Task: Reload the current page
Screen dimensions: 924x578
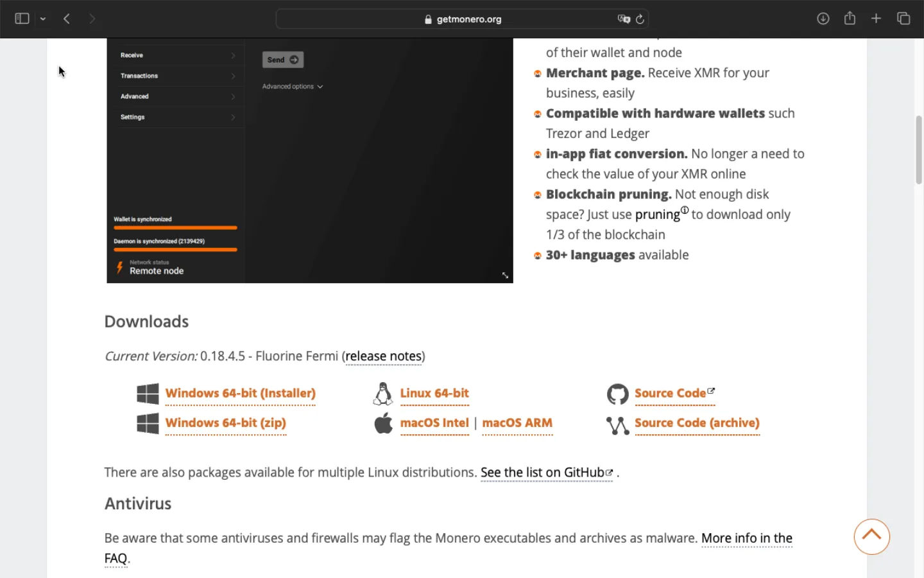Action: click(x=640, y=19)
